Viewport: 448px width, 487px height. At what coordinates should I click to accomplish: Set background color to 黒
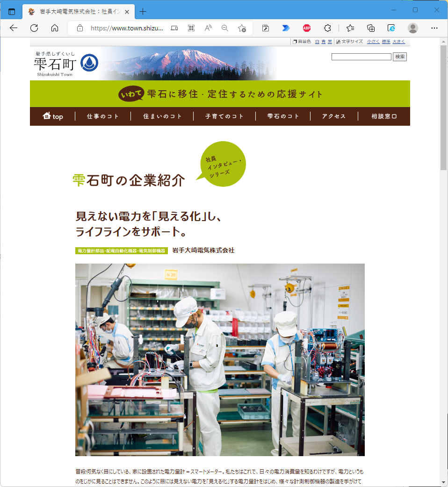(x=330, y=42)
